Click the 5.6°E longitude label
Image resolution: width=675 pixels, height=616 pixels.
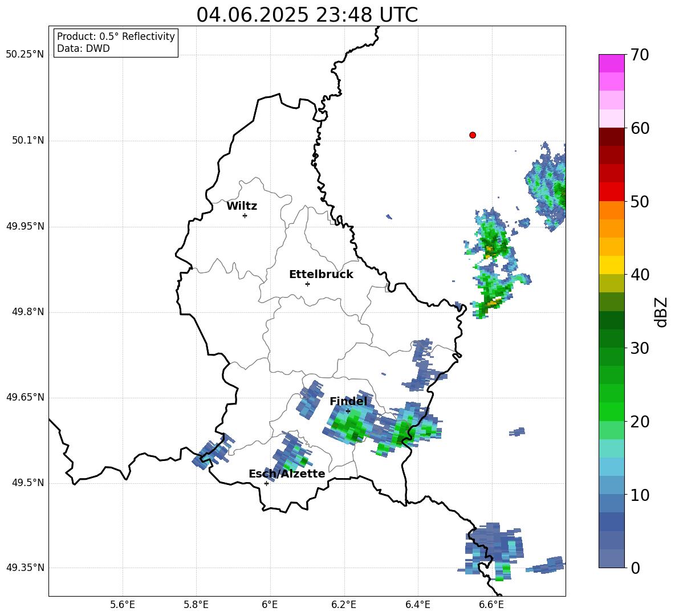tap(123, 605)
